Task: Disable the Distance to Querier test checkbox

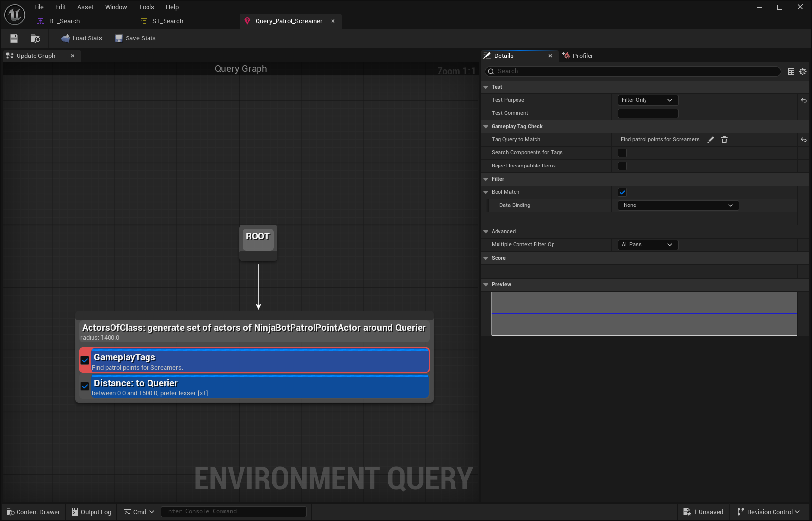Action: [x=85, y=386]
